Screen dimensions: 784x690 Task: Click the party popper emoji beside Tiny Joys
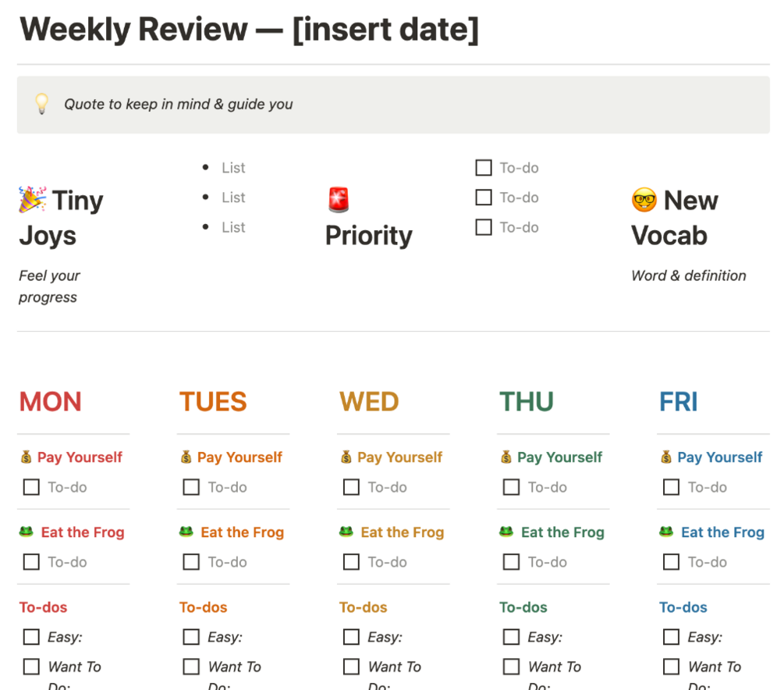pos(33,200)
